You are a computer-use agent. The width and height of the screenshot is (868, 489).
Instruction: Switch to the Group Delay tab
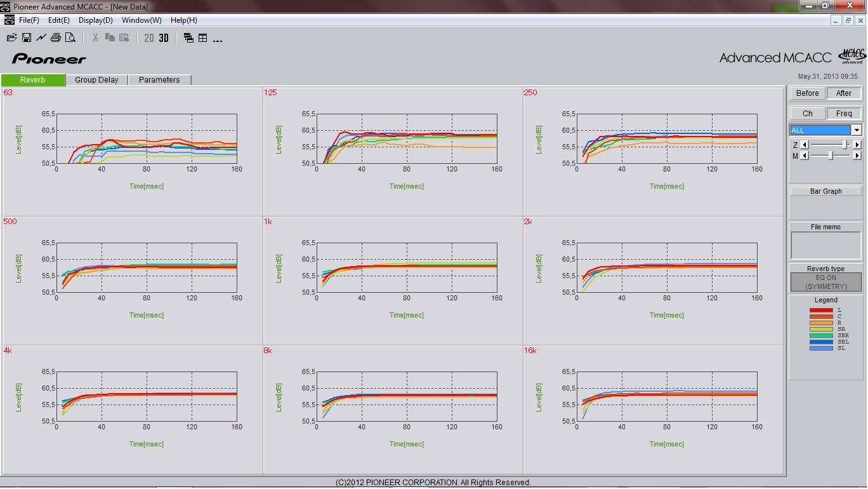click(x=96, y=80)
